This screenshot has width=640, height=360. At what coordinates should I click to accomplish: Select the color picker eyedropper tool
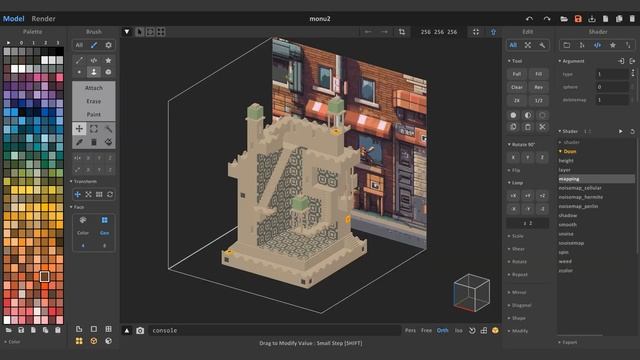pos(79,142)
